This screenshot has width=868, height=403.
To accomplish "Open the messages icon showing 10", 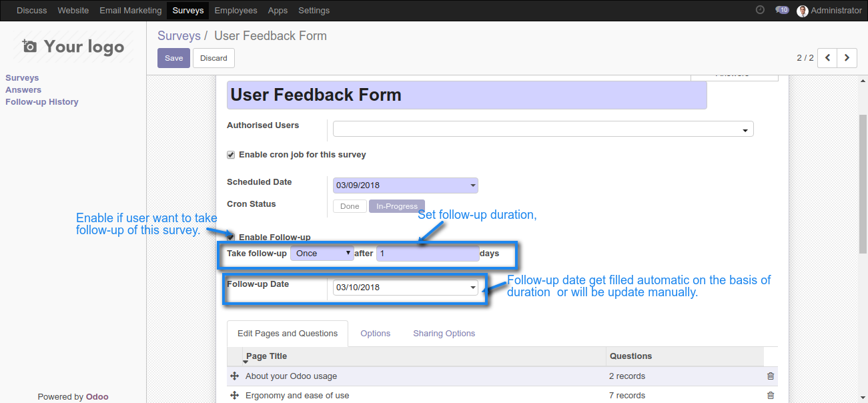I will pyautogui.click(x=782, y=10).
